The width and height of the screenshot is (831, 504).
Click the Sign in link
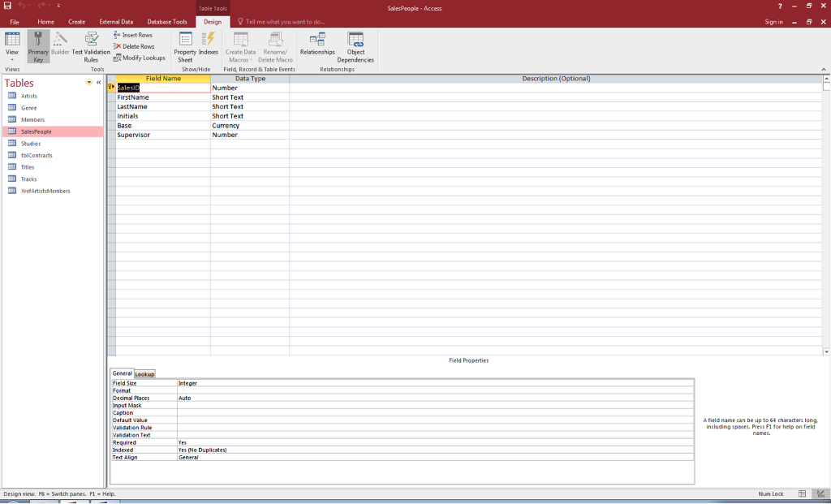[x=773, y=22]
